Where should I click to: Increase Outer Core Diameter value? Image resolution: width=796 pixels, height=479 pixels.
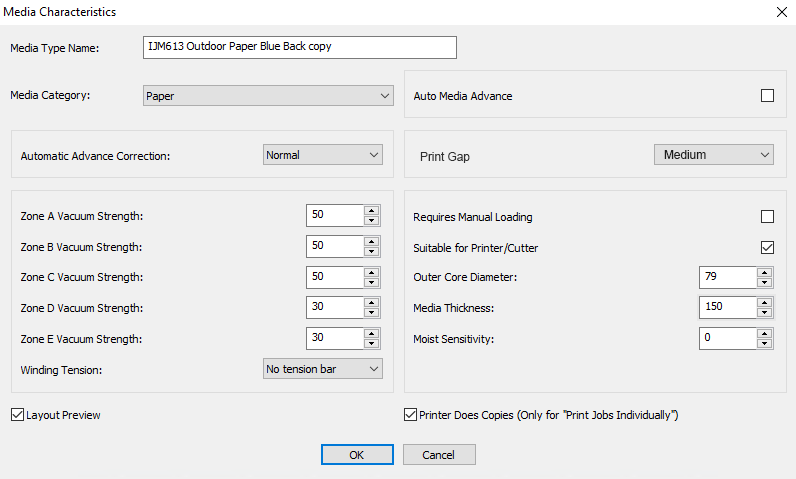(x=764, y=272)
